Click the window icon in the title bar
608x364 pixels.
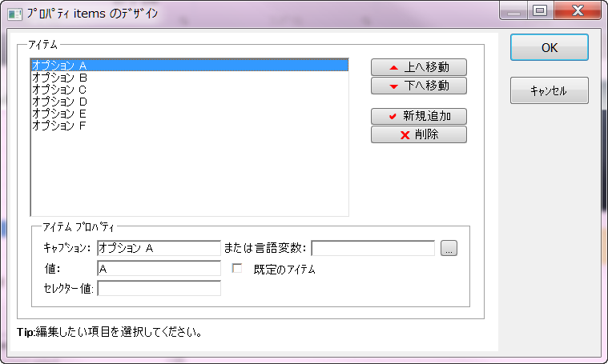pos(14,14)
